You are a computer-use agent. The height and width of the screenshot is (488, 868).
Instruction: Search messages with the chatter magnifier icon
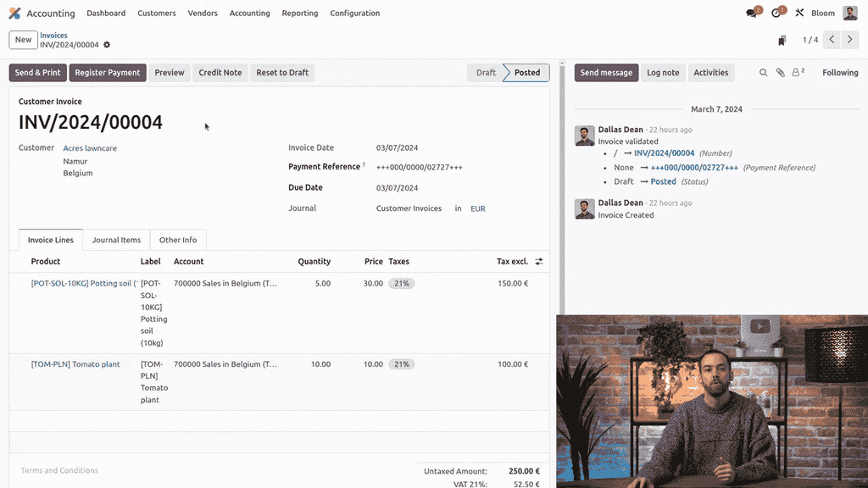point(763,73)
